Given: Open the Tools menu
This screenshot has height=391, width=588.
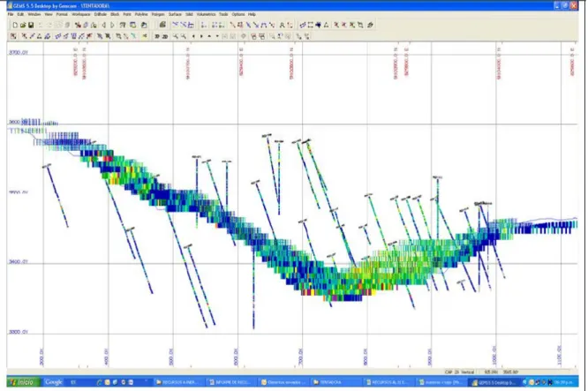Looking at the screenshot, I should point(223,14).
